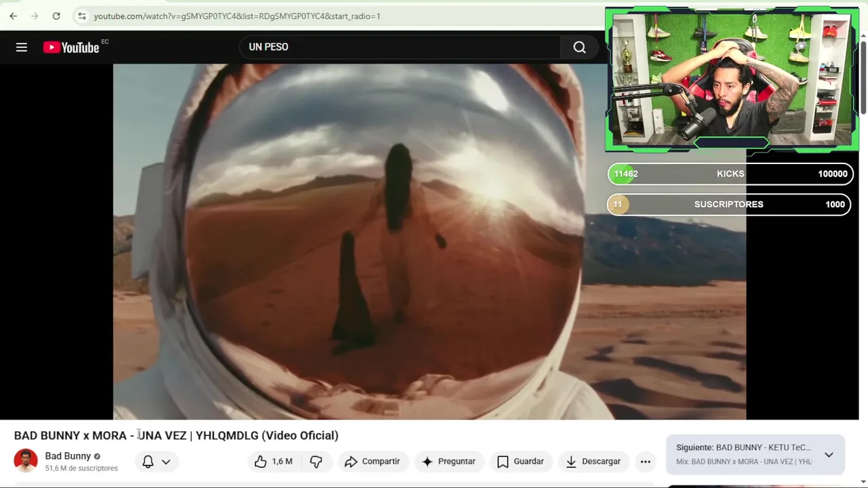The height and width of the screenshot is (488, 868).
Task: Open site information icon in address bar
Action: [x=81, y=16]
